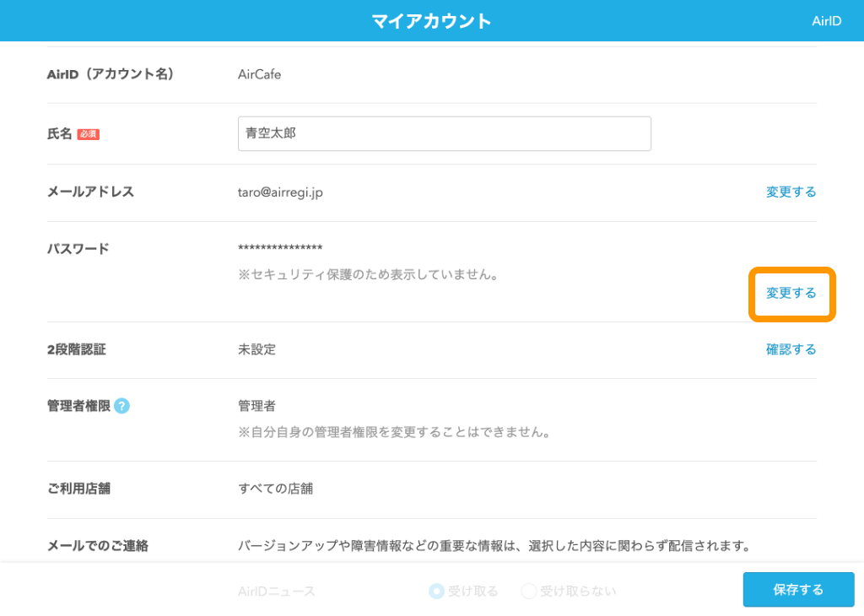The image size is (864, 616).
Task: Click the taro@airregi.jp email address text
Action: pos(280,192)
